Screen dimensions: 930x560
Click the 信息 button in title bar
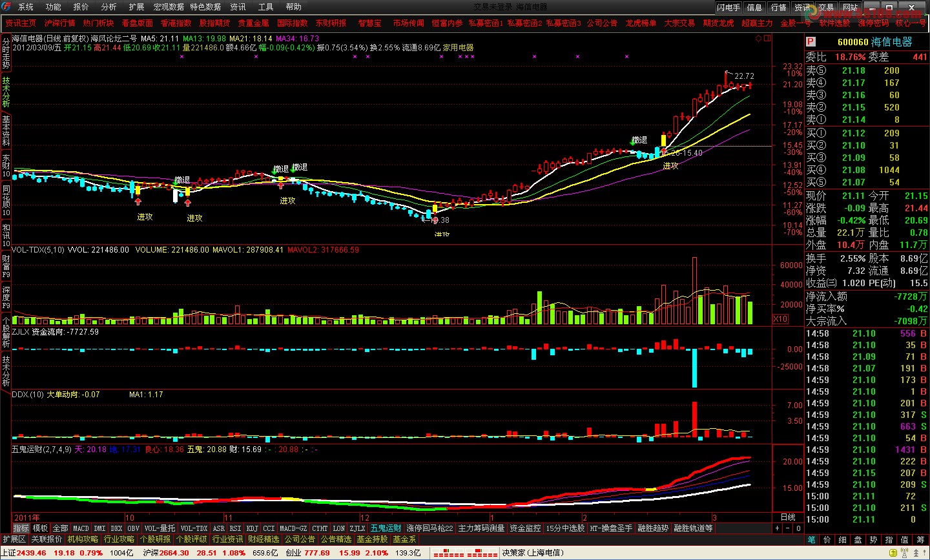(754, 8)
